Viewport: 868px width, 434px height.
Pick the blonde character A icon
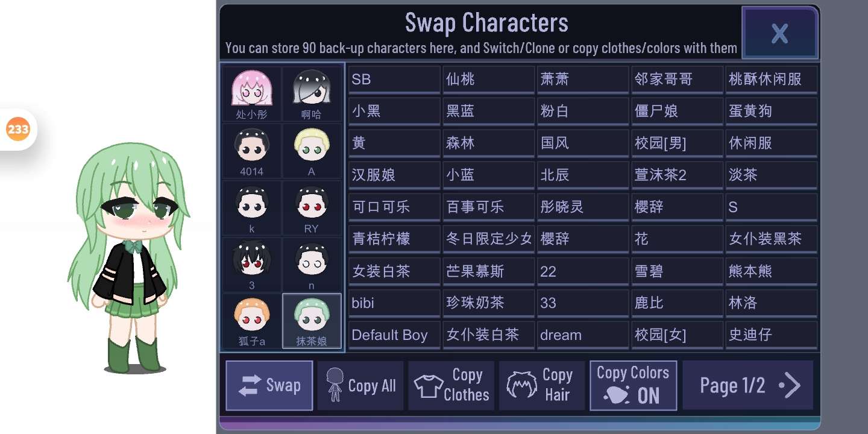pyautogui.click(x=312, y=151)
